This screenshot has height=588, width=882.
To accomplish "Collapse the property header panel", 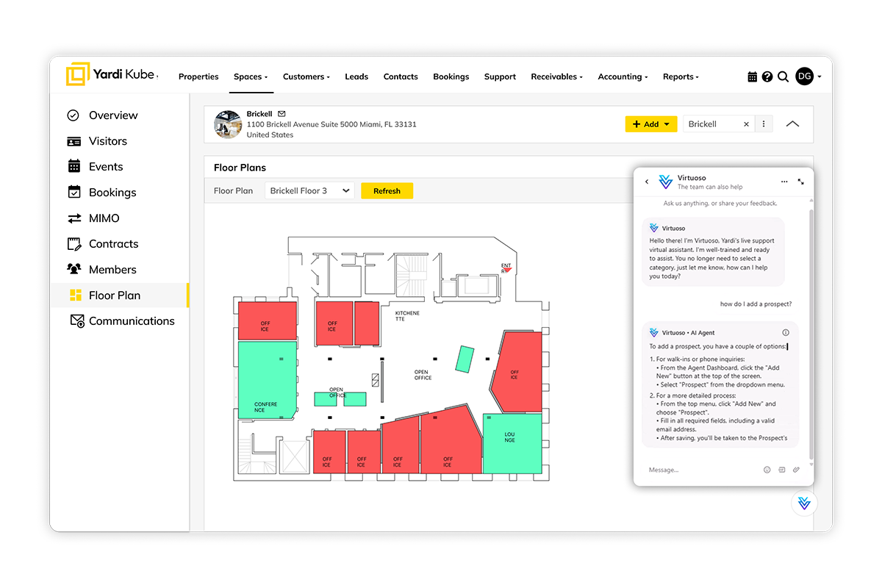I will click(792, 124).
